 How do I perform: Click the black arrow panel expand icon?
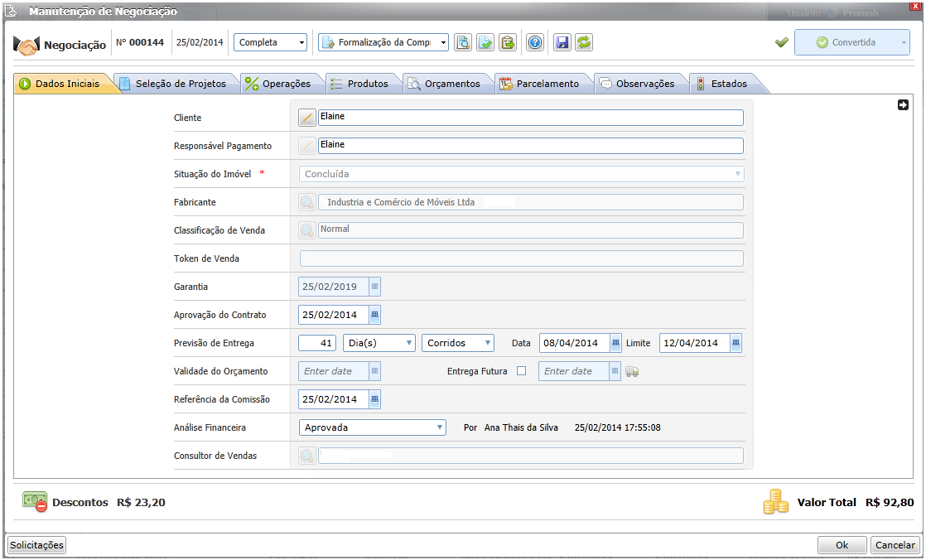[x=903, y=104]
